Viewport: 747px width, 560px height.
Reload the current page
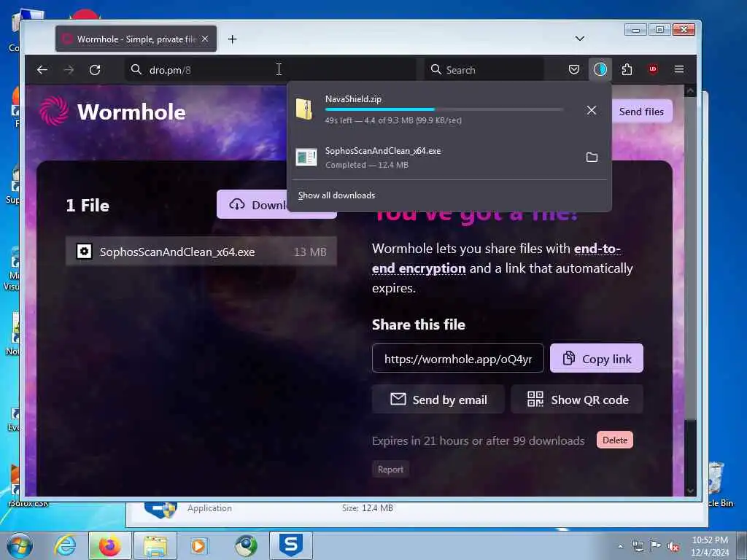[x=95, y=70]
